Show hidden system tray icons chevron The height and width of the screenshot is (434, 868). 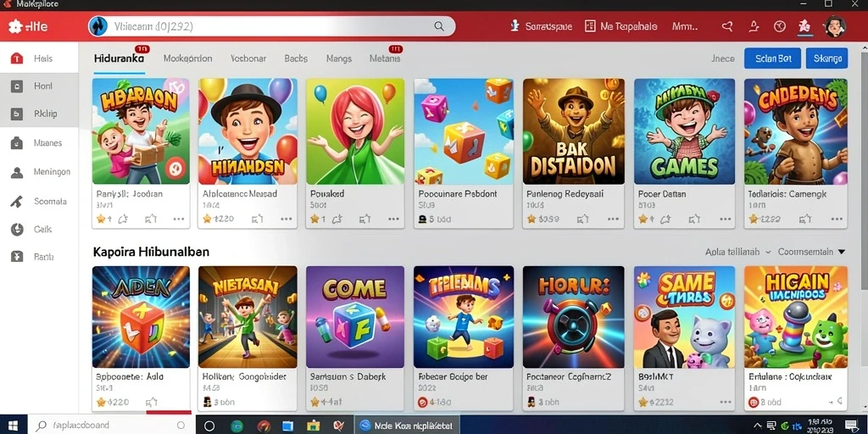(757, 426)
